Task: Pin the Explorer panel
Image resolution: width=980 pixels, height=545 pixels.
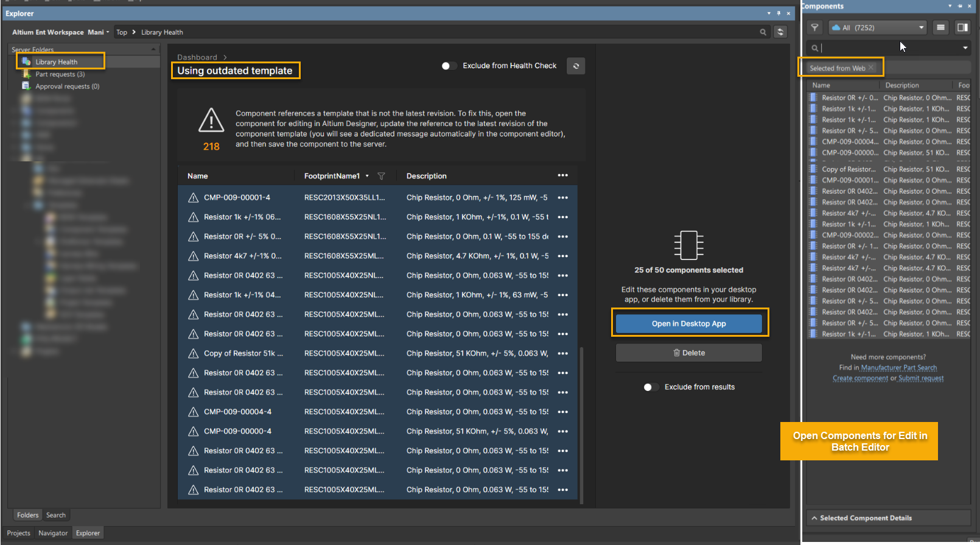Action: point(779,13)
